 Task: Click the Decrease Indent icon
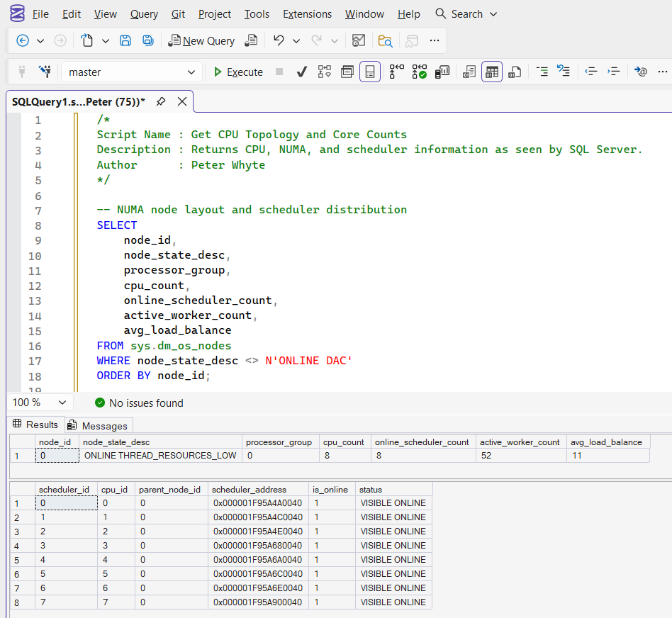tap(591, 72)
